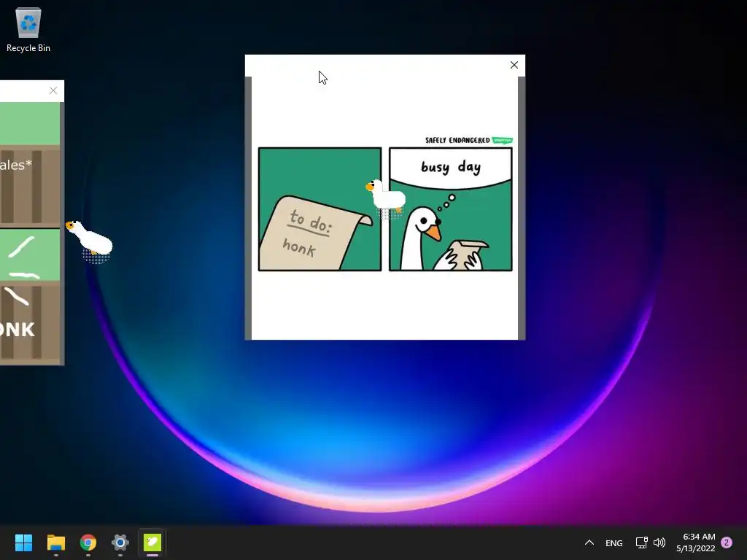Click the 'to do: honk' comic panel

[x=320, y=209]
